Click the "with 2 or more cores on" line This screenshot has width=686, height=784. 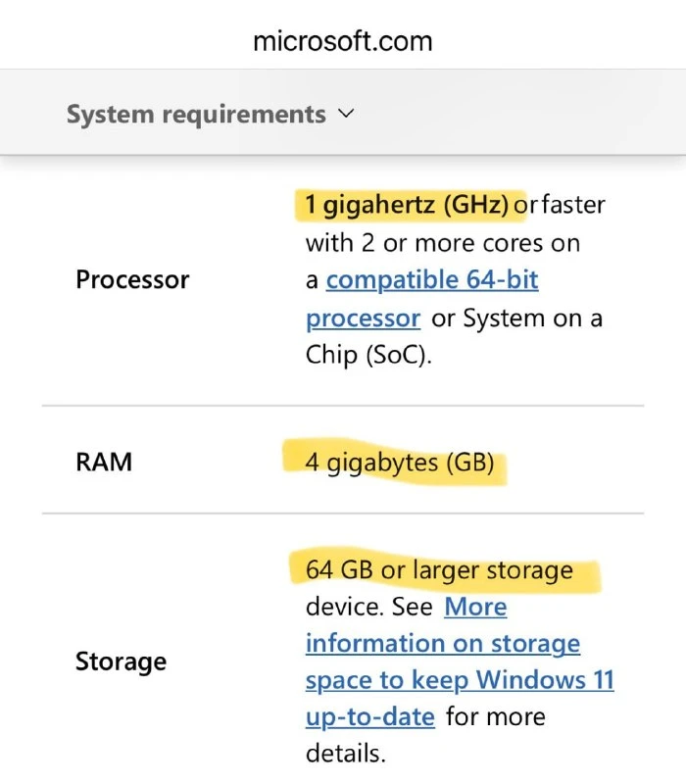tap(443, 243)
